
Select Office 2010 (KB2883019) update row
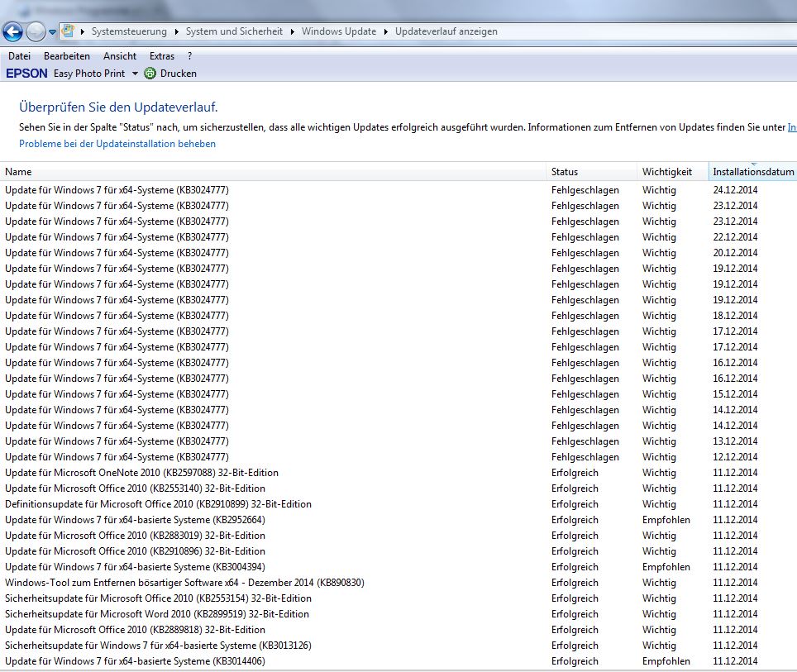398,536
